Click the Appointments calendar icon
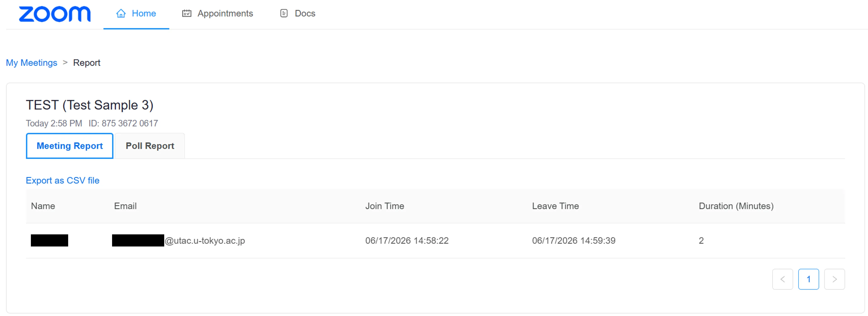This screenshot has height=316, width=868. [187, 13]
